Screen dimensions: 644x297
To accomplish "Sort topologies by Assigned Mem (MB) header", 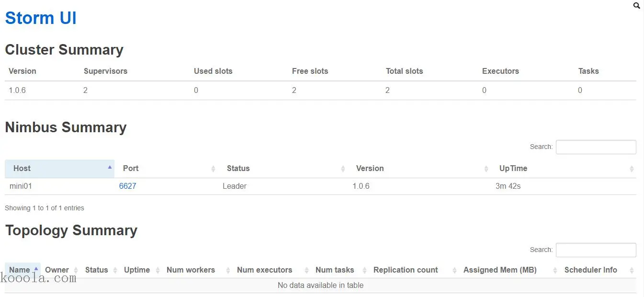I will pyautogui.click(x=500, y=270).
